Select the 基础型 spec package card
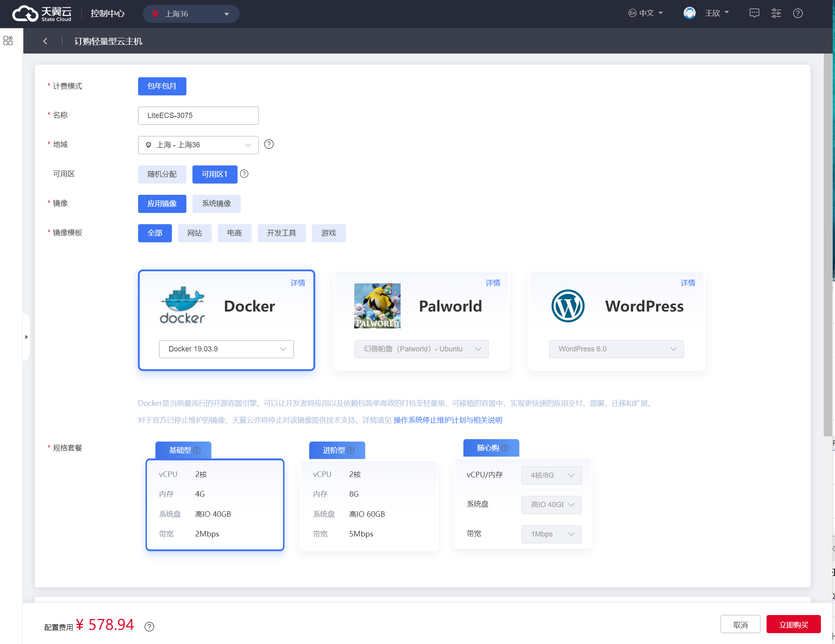This screenshot has width=835, height=644. click(x=215, y=505)
